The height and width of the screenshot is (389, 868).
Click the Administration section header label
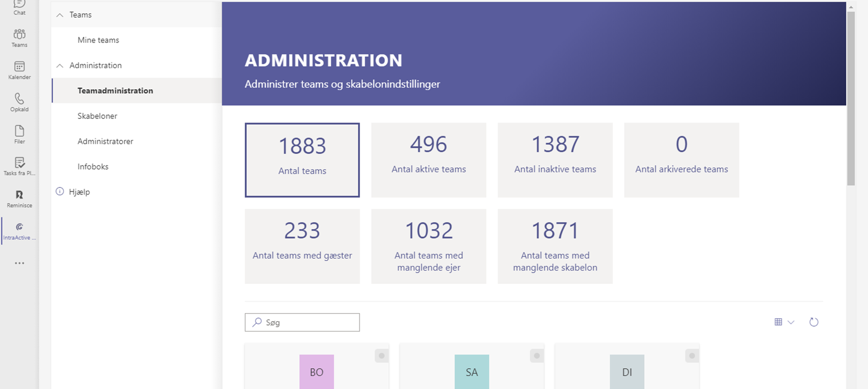[x=95, y=66]
